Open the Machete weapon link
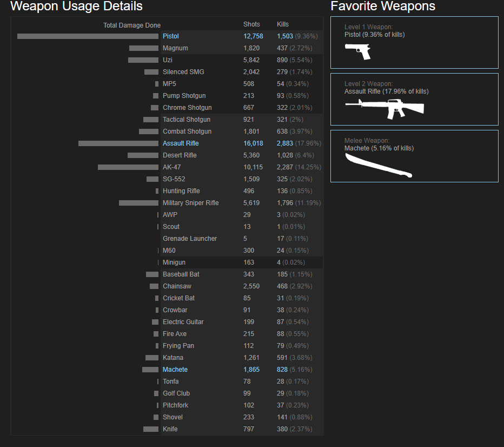Viewport: 504px width, 447px height. pyautogui.click(x=175, y=370)
